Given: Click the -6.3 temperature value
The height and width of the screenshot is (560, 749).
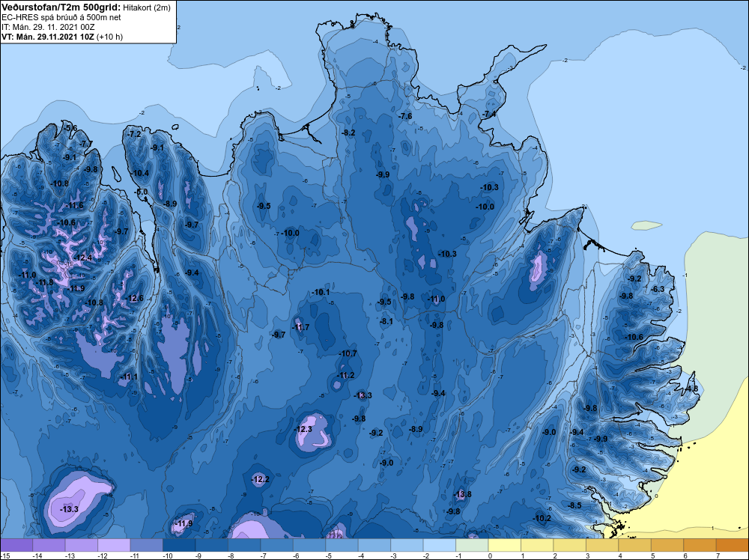Looking at the screenshot, I should 658,289.
